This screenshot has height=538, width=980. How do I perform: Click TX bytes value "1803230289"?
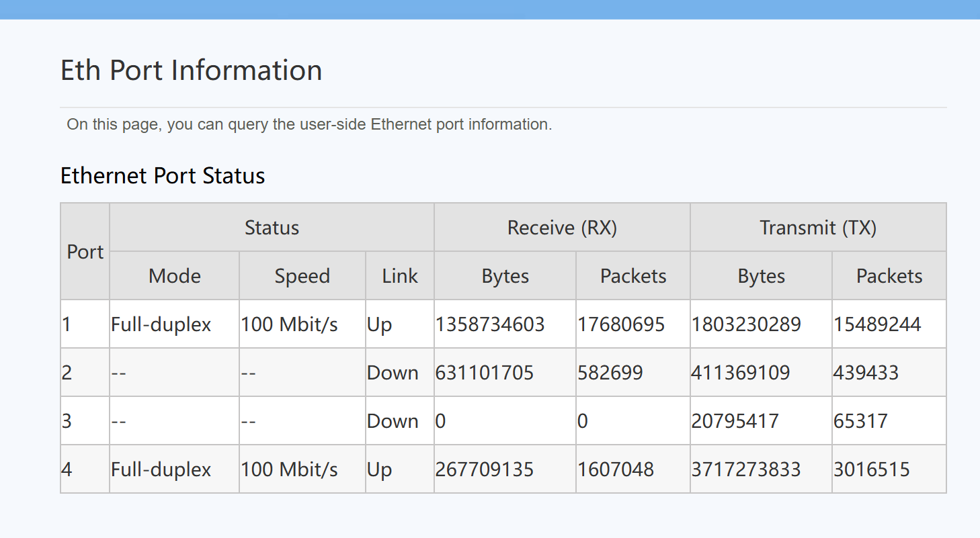[x=762, y=324]
